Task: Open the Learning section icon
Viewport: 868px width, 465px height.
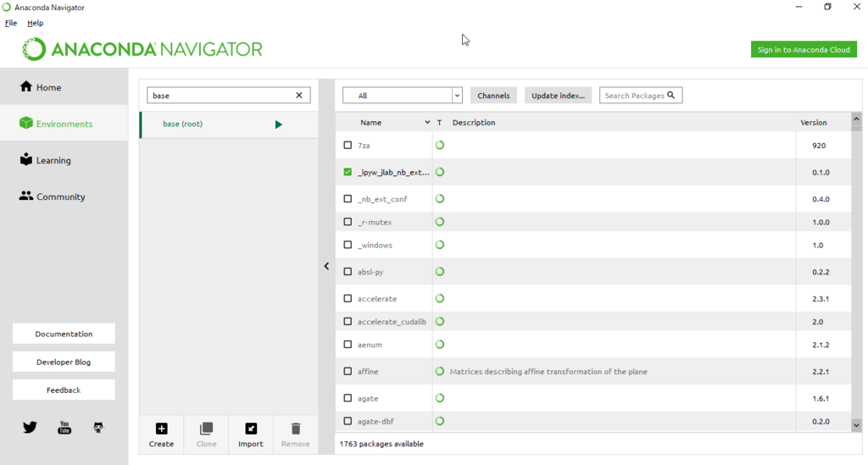Action: (26, 159)
